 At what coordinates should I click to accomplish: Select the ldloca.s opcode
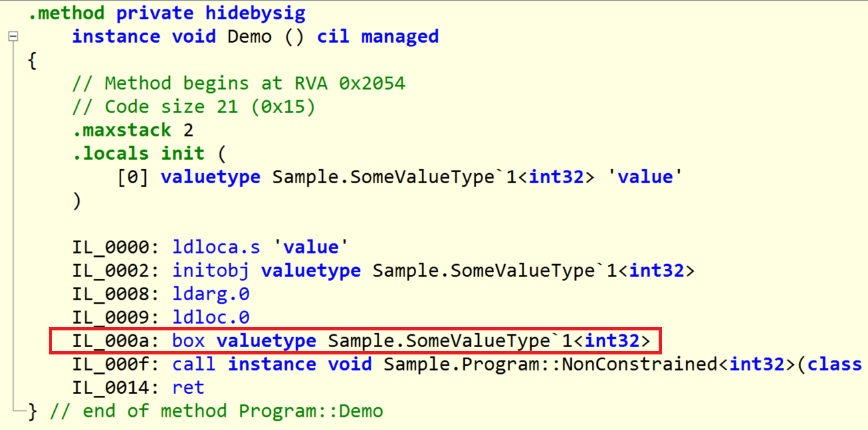click(x=216, y=247)
